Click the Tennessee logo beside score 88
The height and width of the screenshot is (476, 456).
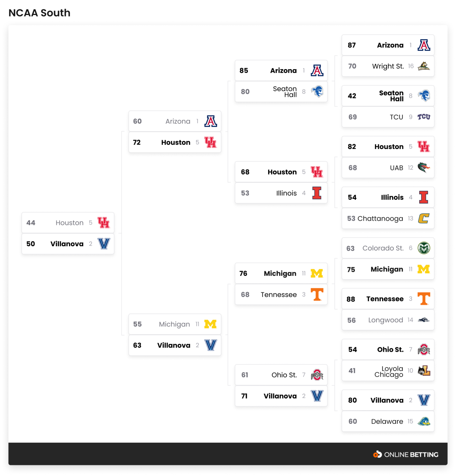[x=424, y=299]
